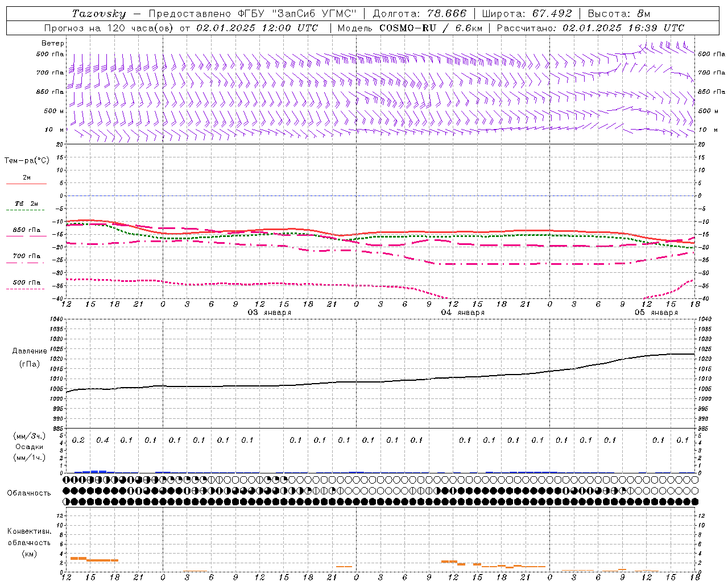Click the 'Давление' pressure panel label
This screenshot has height=582, width=728.
point(30,351)
